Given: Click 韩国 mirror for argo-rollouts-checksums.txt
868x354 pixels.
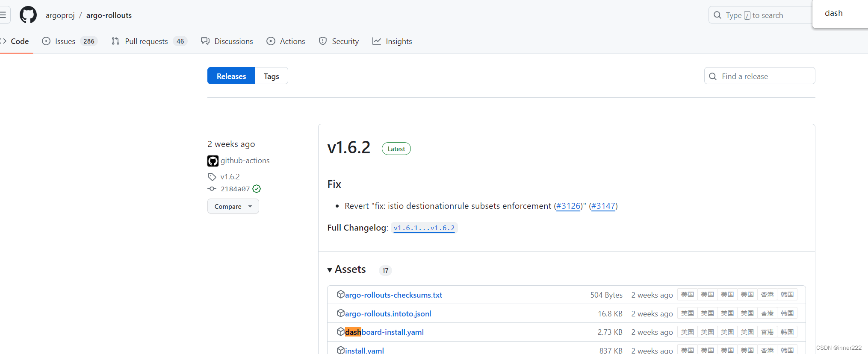Looking at the screenshot, I should pos(787,295).
